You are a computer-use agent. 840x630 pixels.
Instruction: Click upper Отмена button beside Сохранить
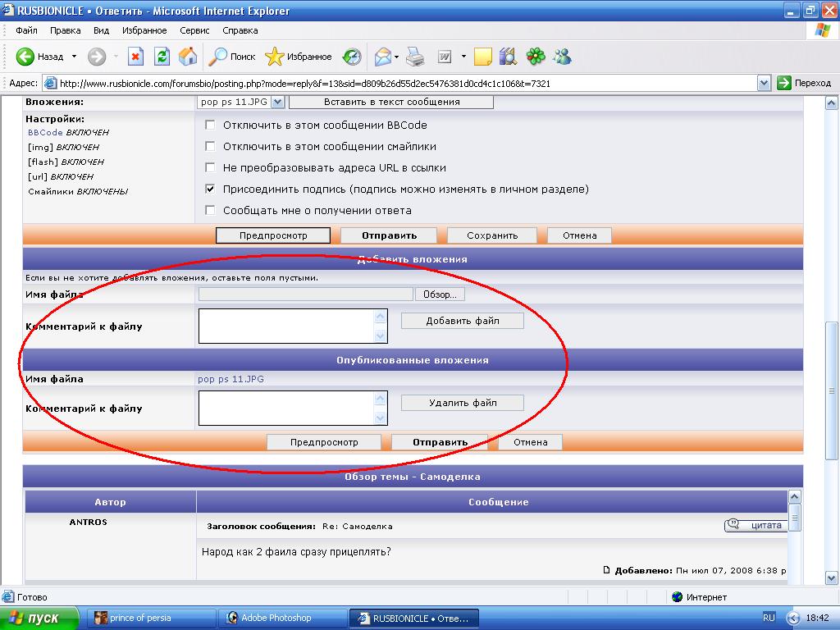tap(579, 235)
